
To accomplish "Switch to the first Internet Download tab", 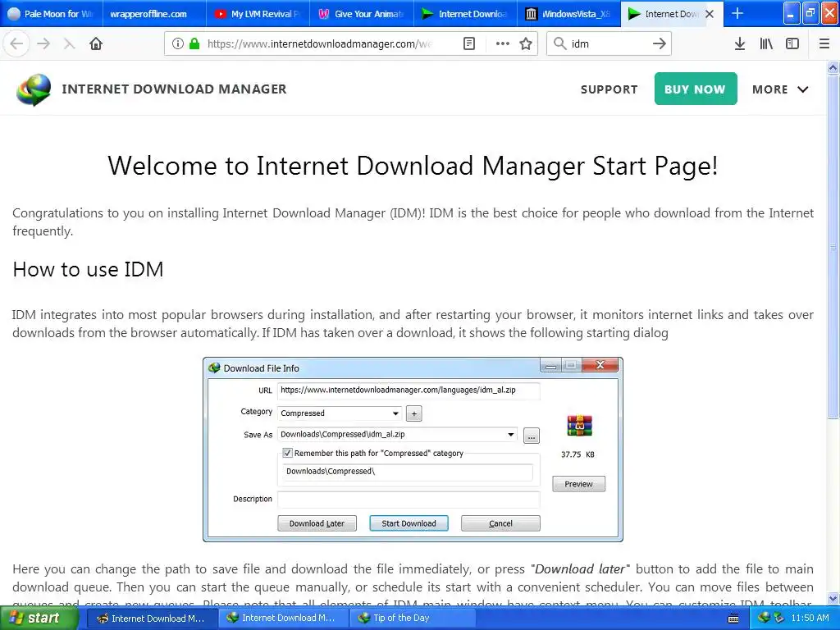I will coord(466,14).
